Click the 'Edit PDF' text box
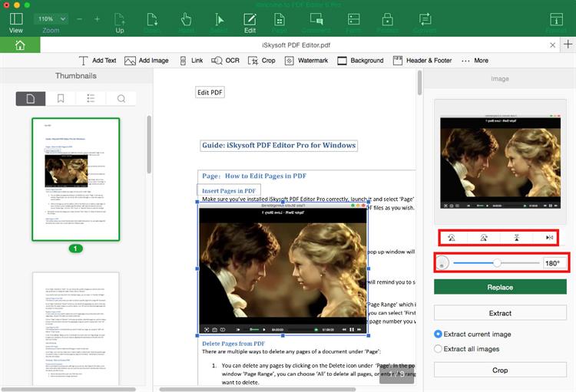Viewport: 576px width, 392px height. click(210, 93)
